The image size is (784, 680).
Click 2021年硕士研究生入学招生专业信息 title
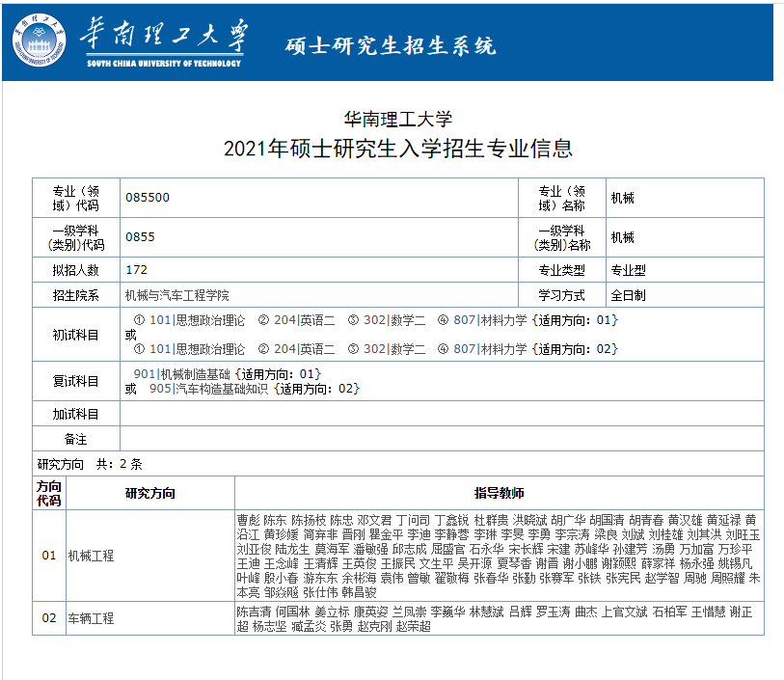point(398,149)
